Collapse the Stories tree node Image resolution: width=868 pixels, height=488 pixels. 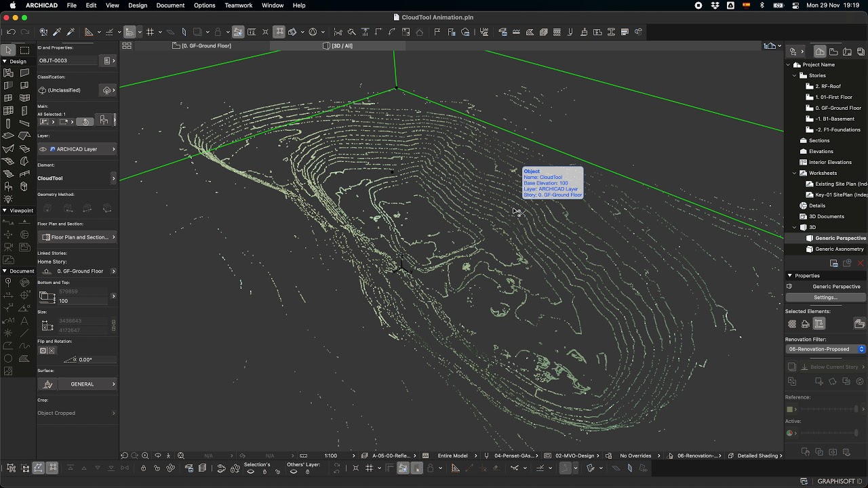(x=795, y=75)
